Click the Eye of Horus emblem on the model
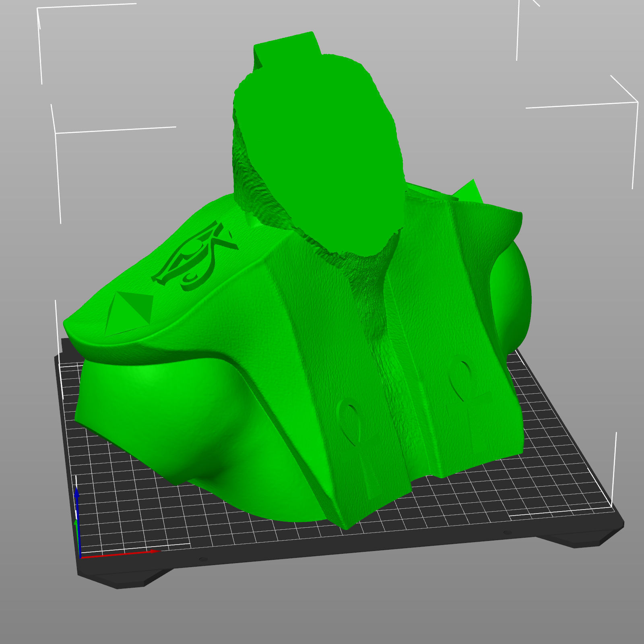This screenshot has height=644, width=644. 195,256
